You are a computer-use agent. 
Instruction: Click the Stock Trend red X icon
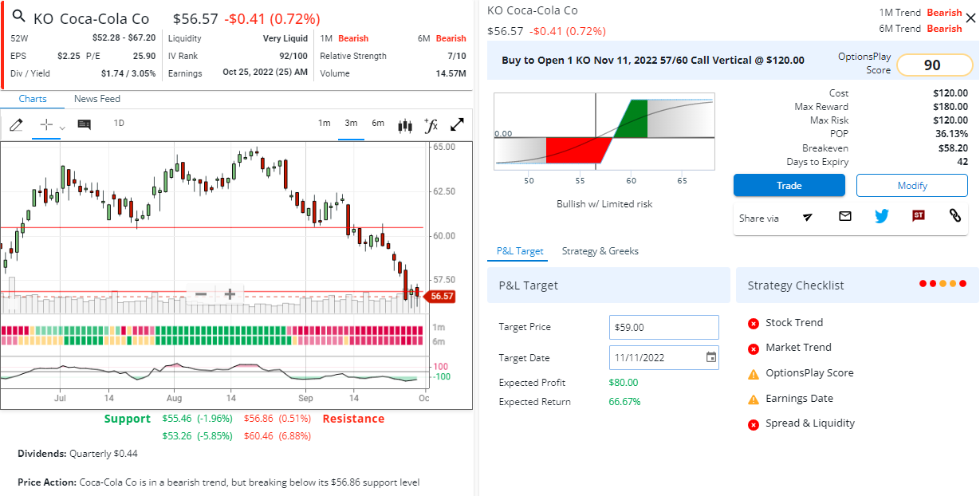click(754, 323)
